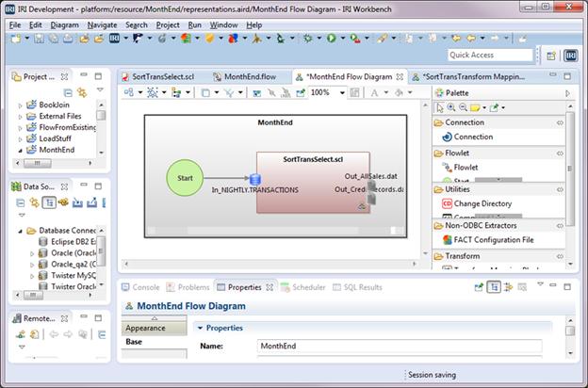Select the LoadStuff project
Viewport: 588px width, 388px height.
pyautogui.click(x=49, y=138)
